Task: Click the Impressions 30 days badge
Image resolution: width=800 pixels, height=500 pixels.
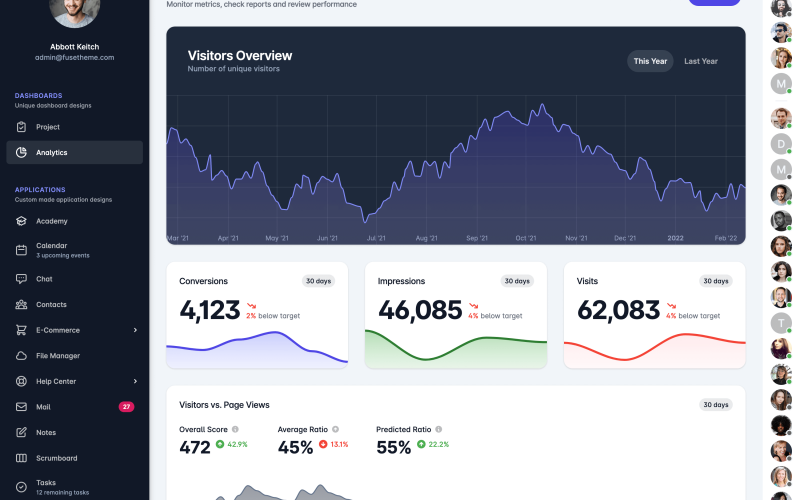Action: (517, 281)
